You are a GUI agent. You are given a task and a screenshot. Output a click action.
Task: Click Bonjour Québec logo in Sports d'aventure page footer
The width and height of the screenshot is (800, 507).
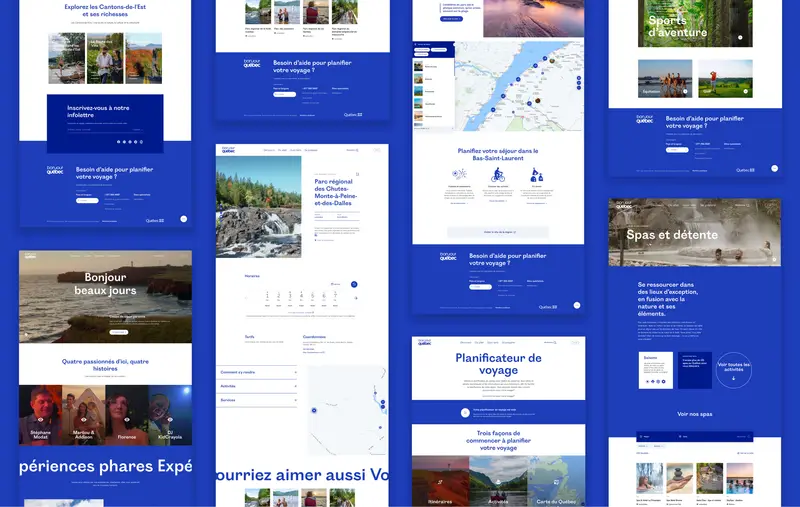pyautogui.click(x=644, y=119)
